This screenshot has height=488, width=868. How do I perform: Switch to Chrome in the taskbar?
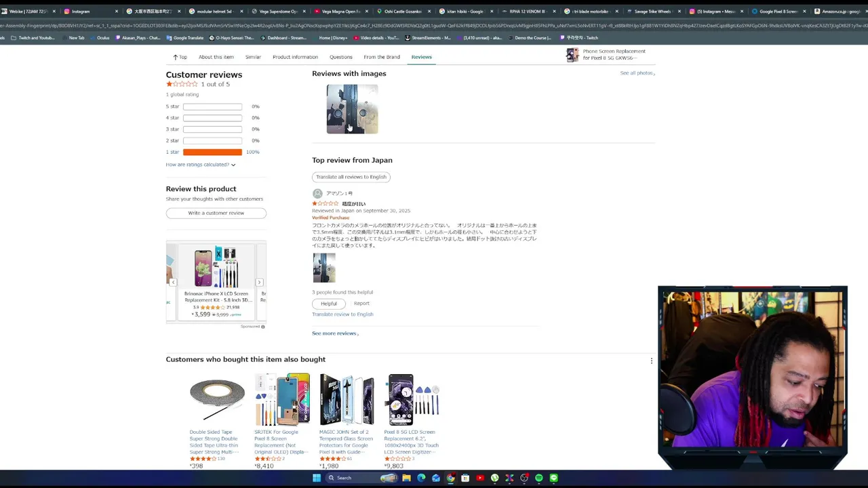pos(450,478)
